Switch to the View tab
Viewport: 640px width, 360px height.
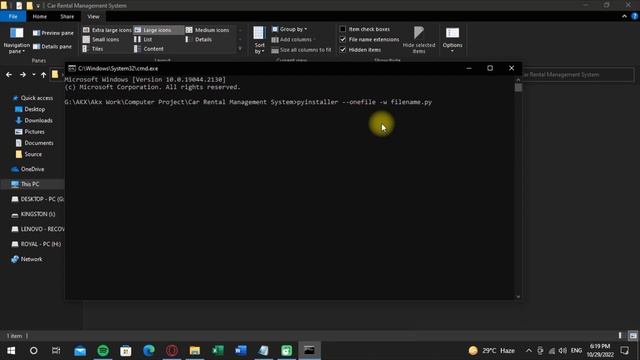(93, 16)
